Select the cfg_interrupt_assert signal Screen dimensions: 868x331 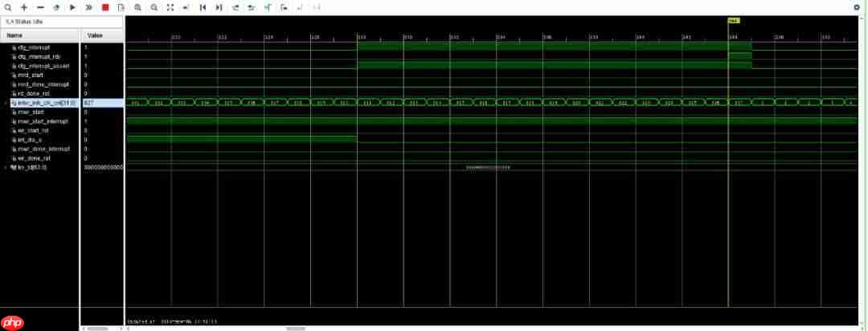click(40, 66)
